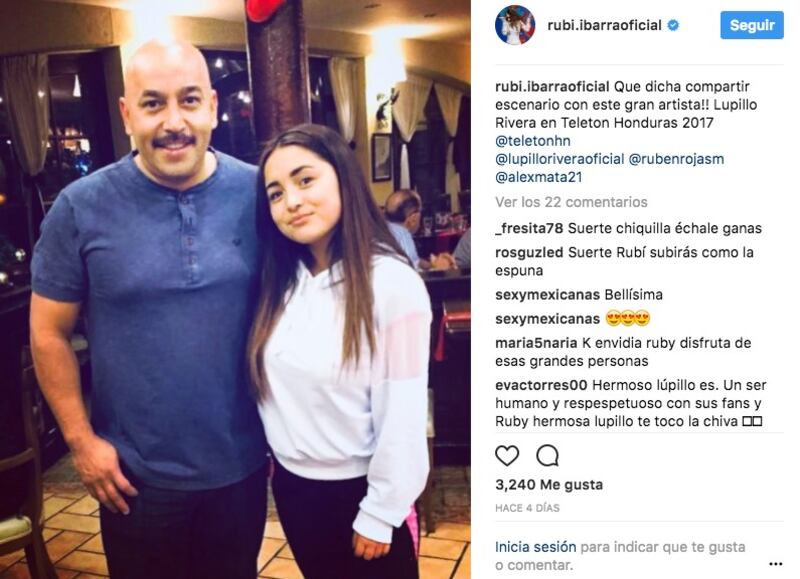The height and width of the screenshot is (579, 800).
Task: Open rubi.ibarraoficial username in header
Action: pyautogui.click(x=604, y=25)
